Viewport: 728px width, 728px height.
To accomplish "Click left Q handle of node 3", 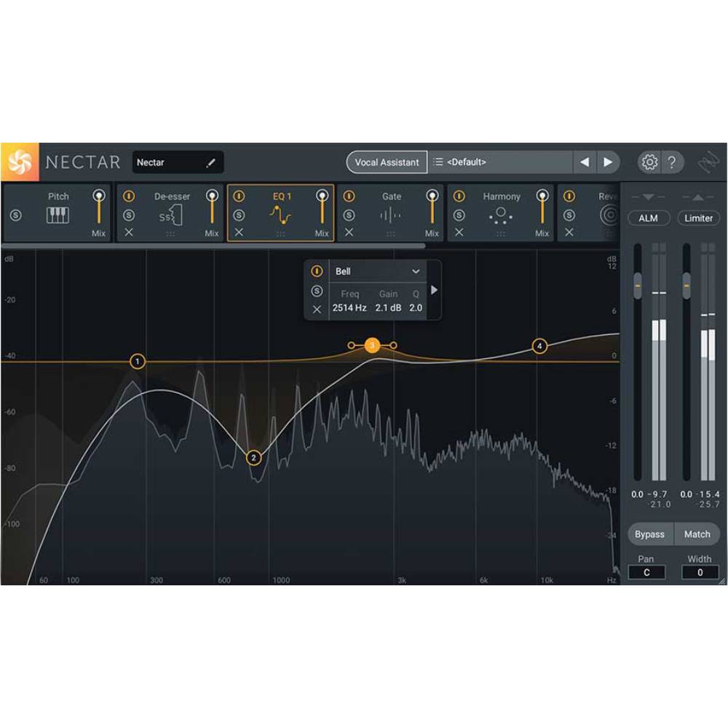I will point(352,345).
